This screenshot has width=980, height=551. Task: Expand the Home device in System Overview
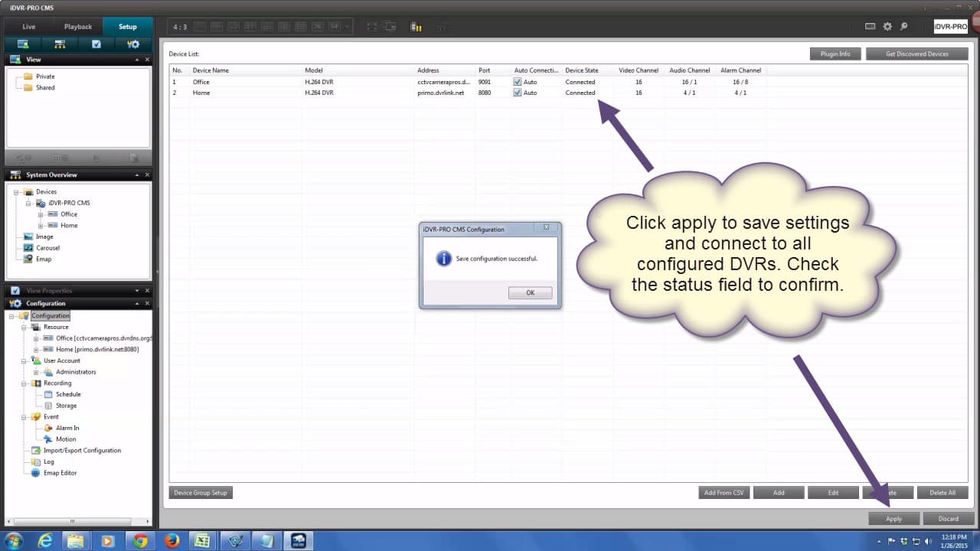(41, 226)
